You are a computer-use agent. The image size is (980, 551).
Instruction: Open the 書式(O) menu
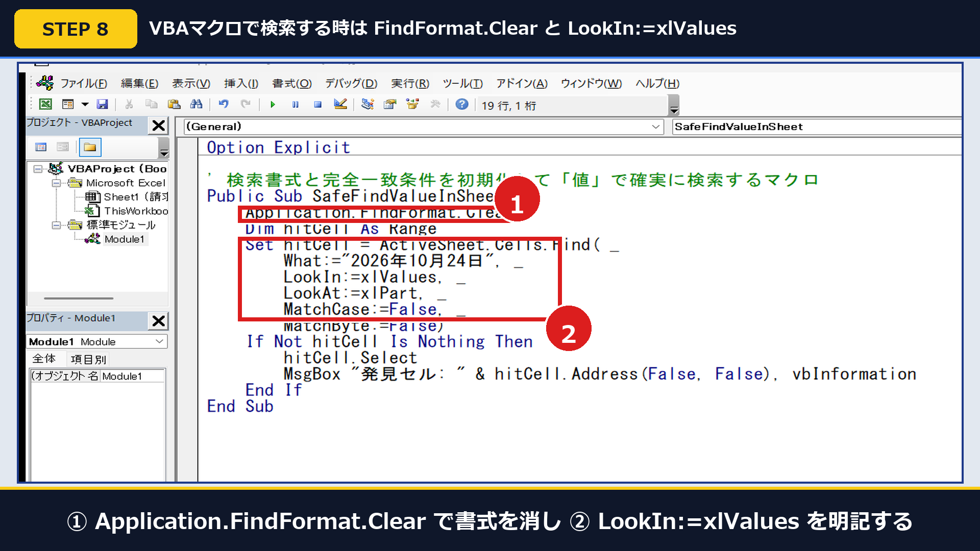pos(291,83)
